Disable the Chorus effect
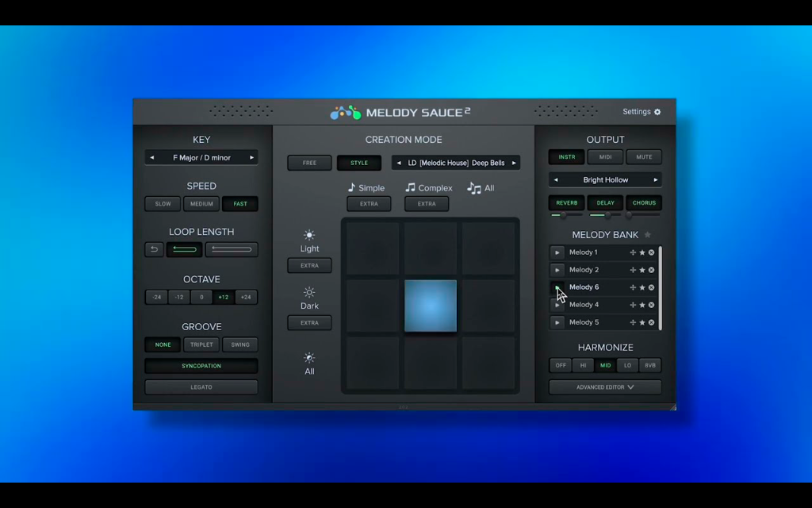812x508 pixels. pyautogui.click(x=644, y=202)
